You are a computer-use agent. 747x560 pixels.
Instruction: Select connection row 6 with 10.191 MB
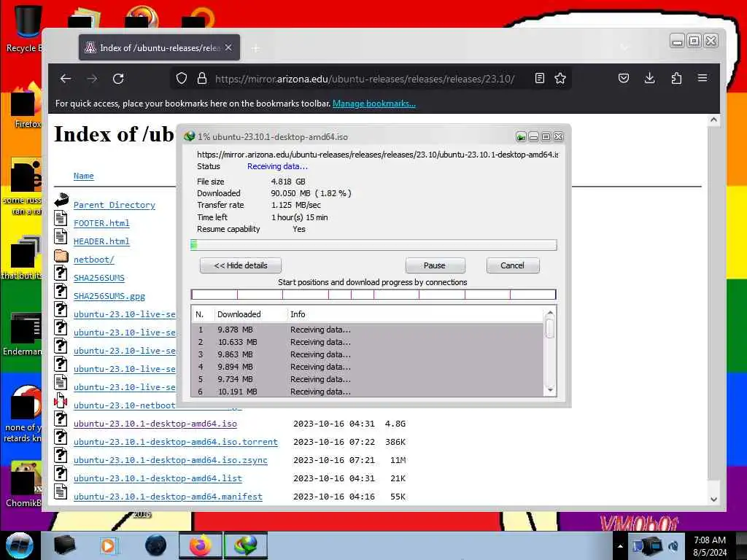[367, 391]
